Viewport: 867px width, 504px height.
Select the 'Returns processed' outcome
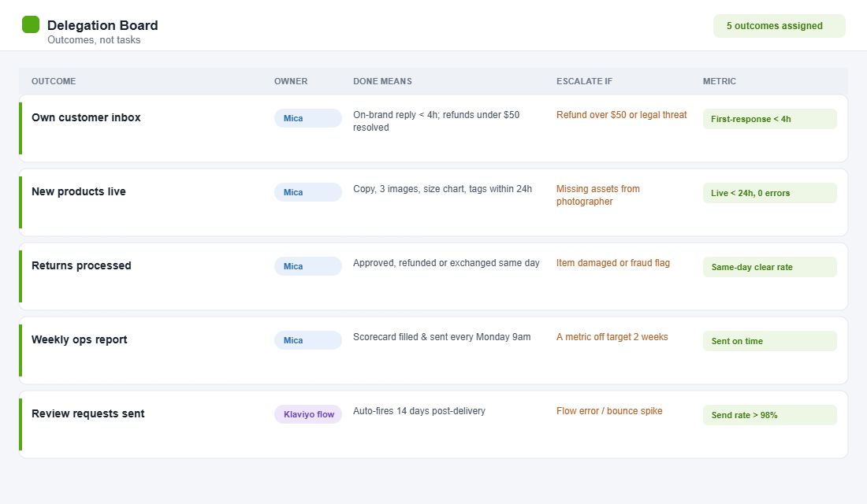(81, 266)
